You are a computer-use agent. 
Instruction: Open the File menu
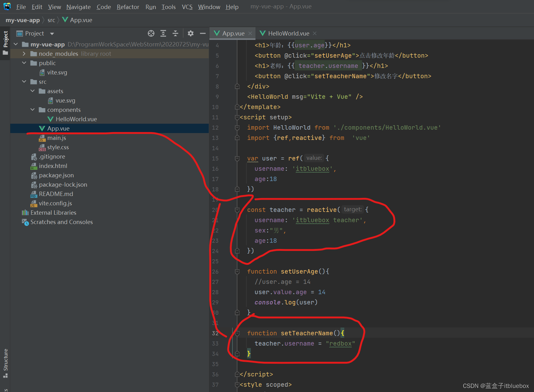click(21, 7)
